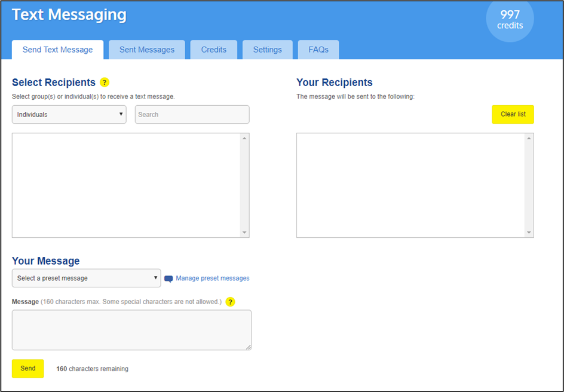
Task: Click the speech bubble preset messages icon
Action: pos(168,278)
